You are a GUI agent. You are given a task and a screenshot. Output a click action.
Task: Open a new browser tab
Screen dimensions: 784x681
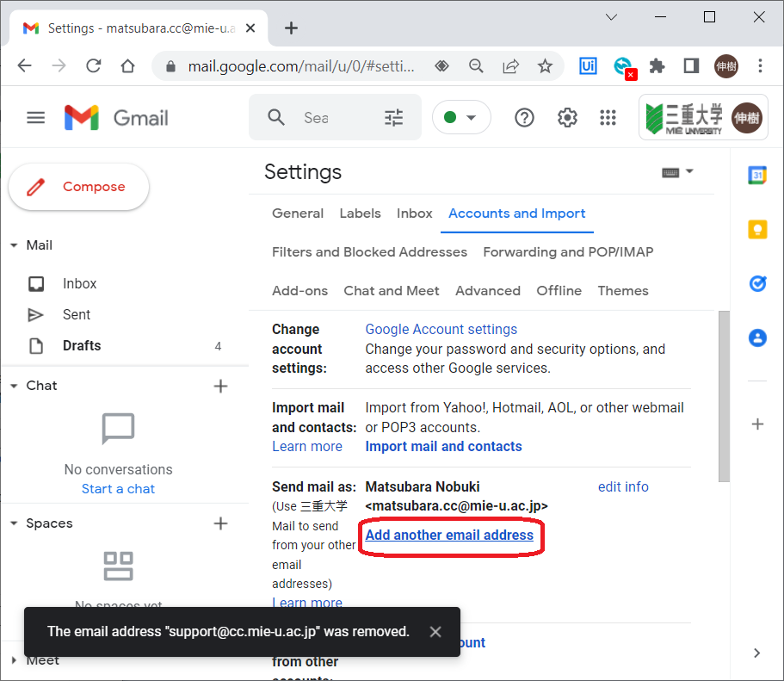tap(291, 28)
